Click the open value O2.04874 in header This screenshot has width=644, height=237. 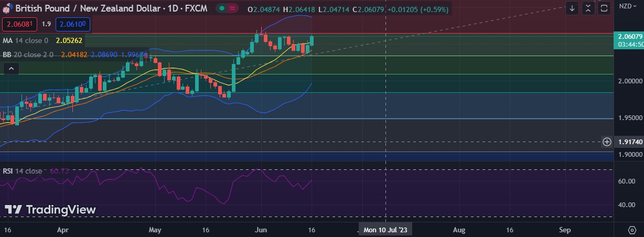(x=264, y=9)
